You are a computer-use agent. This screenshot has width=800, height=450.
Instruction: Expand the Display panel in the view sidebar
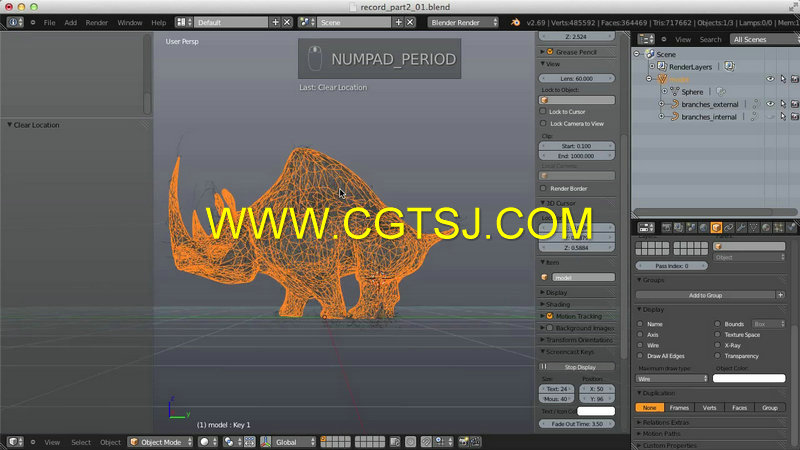click(x=542, y=292)
